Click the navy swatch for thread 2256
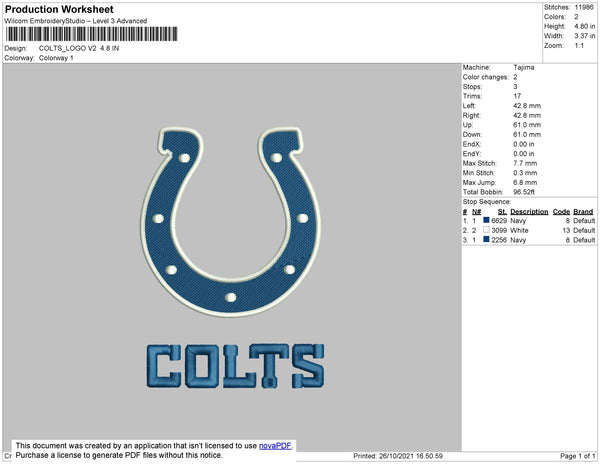600x464 pixels. [486, 239]
